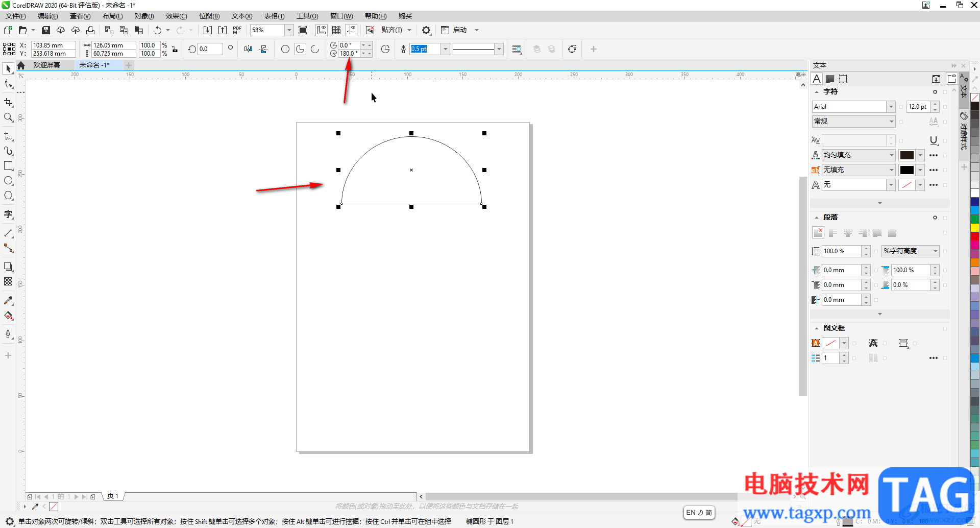
Task: Select no horizontal alignment button
Action: tap(818, 233)
